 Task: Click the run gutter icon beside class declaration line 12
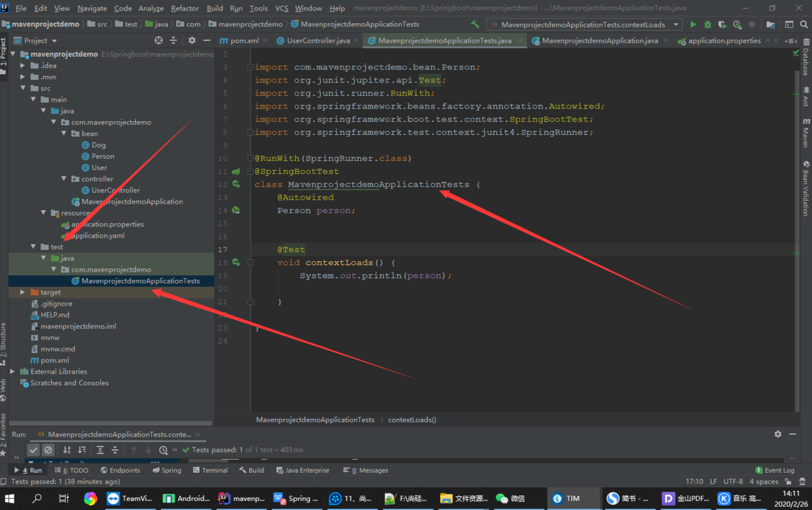coord(236,185)
